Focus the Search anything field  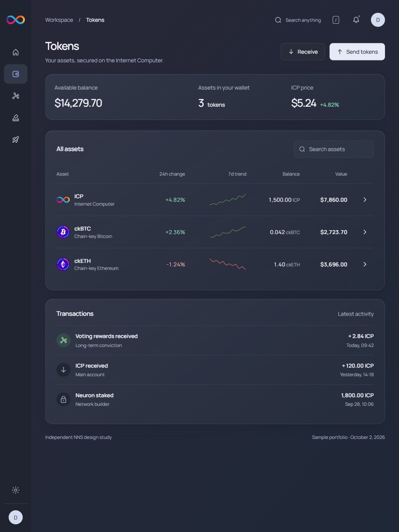(298, 20)
